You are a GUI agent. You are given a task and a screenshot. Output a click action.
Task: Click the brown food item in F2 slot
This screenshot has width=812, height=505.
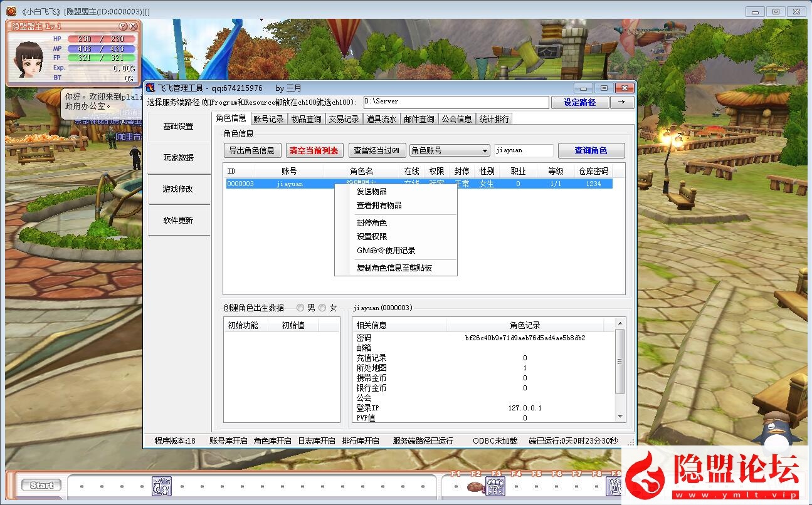pos(475,486)
